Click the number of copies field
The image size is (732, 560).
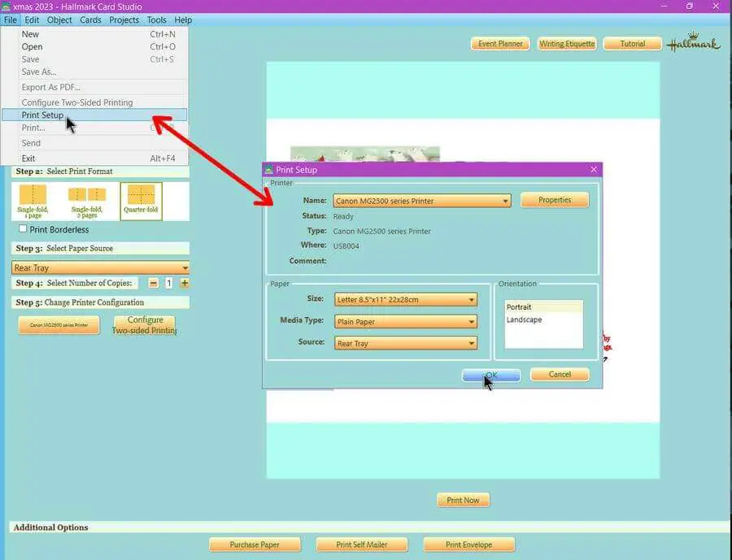tap(169, 283)
